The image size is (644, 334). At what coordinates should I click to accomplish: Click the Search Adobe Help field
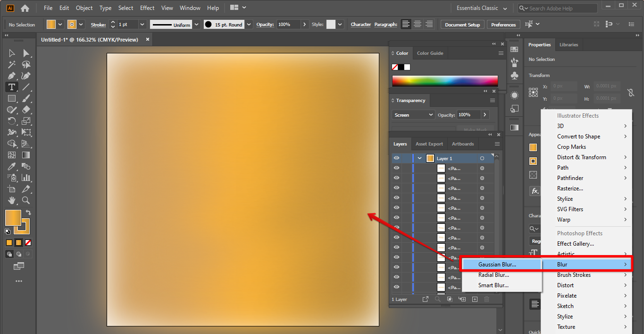pos(560,8)
